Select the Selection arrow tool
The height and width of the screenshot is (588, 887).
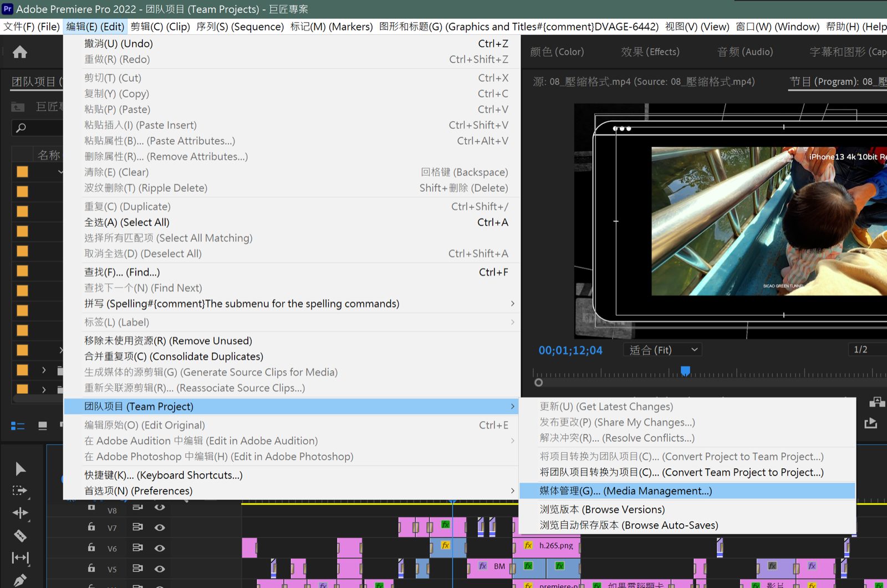pos(20,469)
